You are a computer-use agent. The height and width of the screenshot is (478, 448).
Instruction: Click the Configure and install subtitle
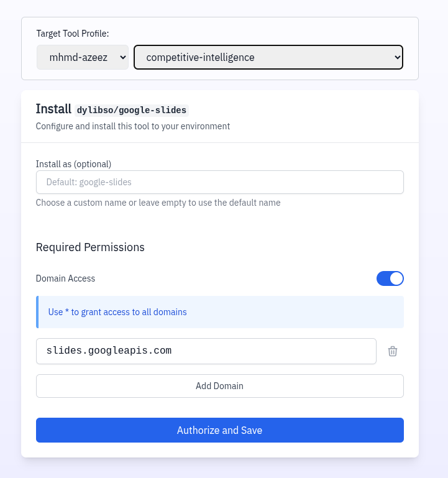[132, 126]
